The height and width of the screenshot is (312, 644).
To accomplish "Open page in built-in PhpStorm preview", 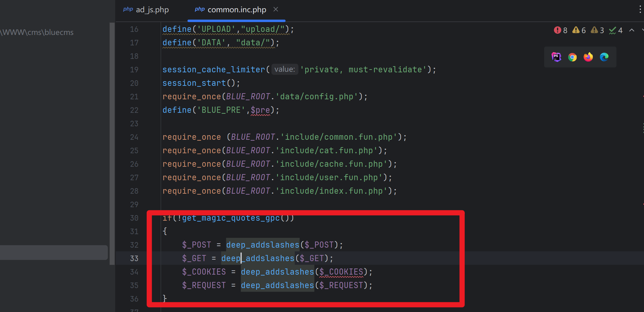I will [x=556, y=57].
